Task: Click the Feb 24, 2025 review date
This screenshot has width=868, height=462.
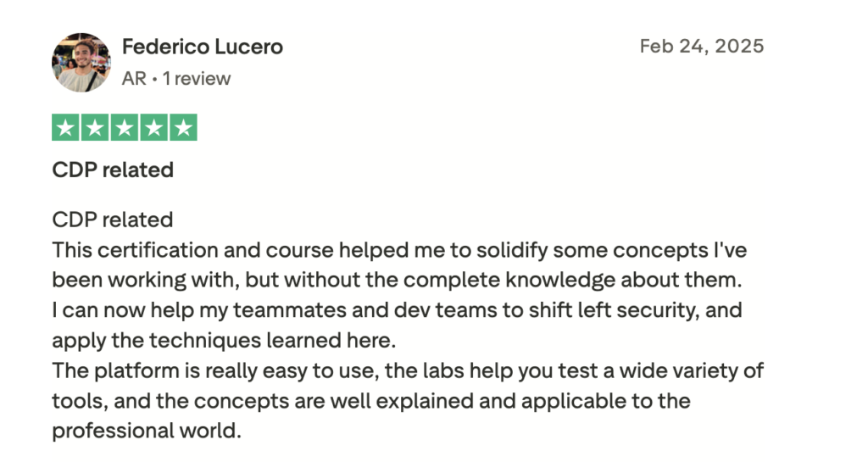Action: [701, 46]
